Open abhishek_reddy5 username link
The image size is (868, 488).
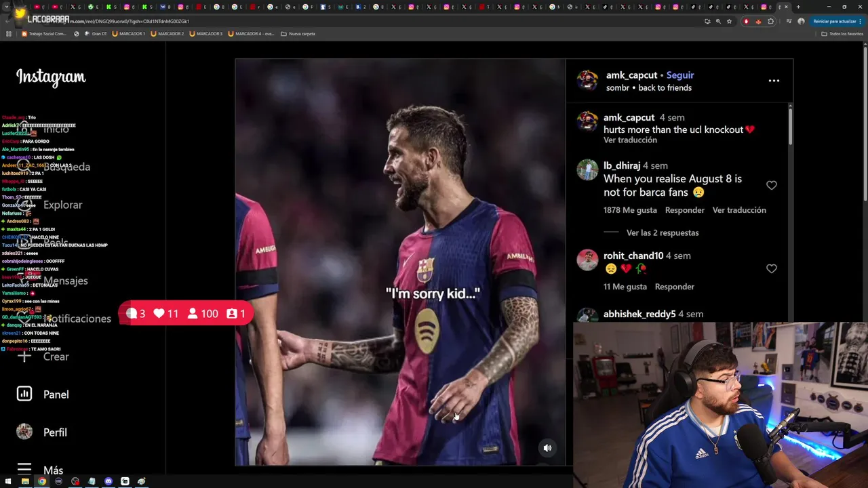639,314
